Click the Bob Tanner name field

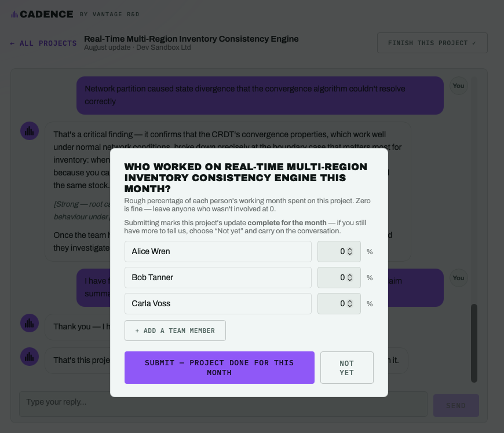point(218,277)
